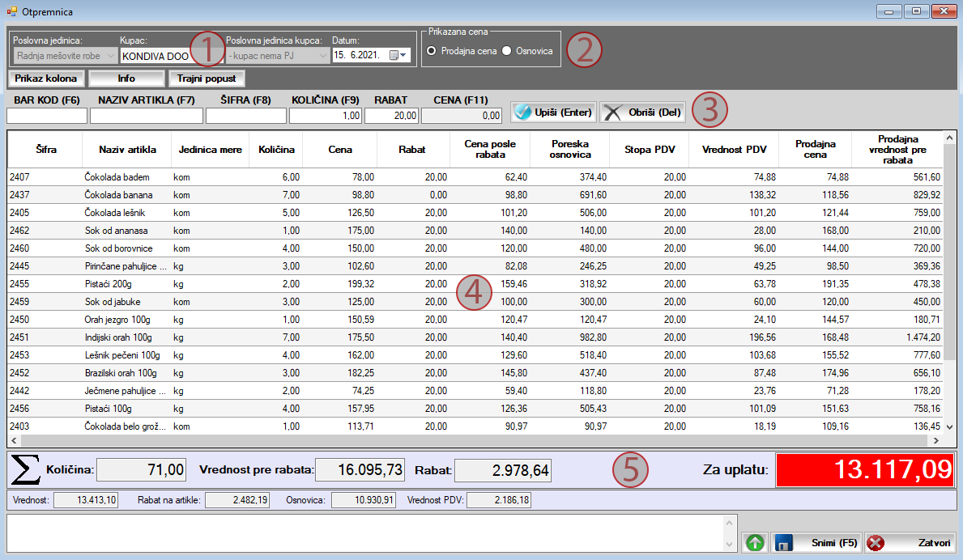Click Cena column header in table
This screenshot has width=963, height=560.
pyautogui.click(x=339, y=149)
